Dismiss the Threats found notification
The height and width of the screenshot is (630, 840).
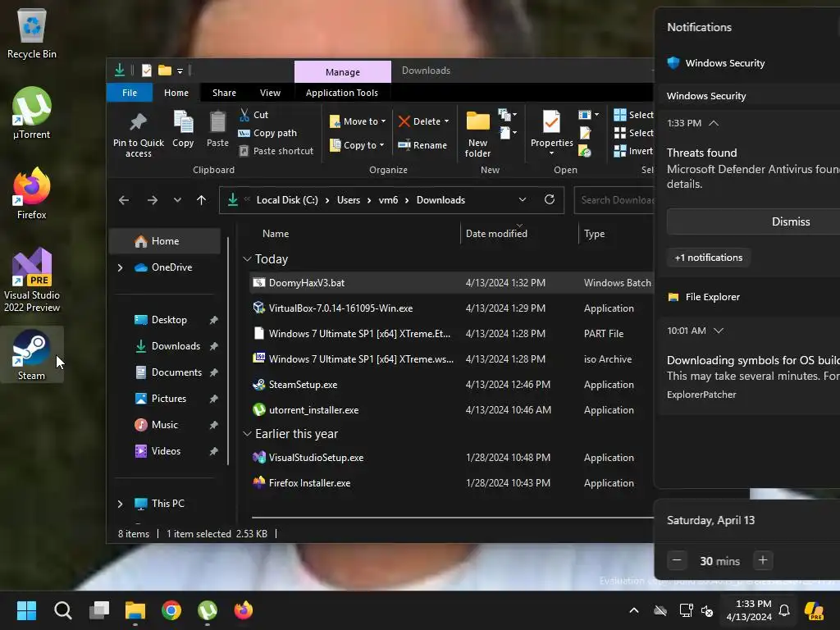click(x=753, y=221)
